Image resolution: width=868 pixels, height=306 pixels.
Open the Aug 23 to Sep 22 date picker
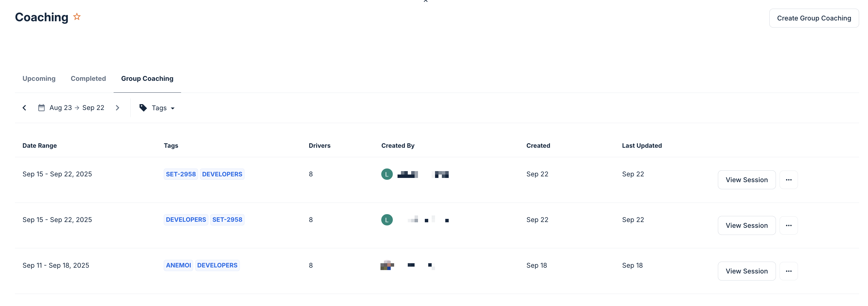77,108
